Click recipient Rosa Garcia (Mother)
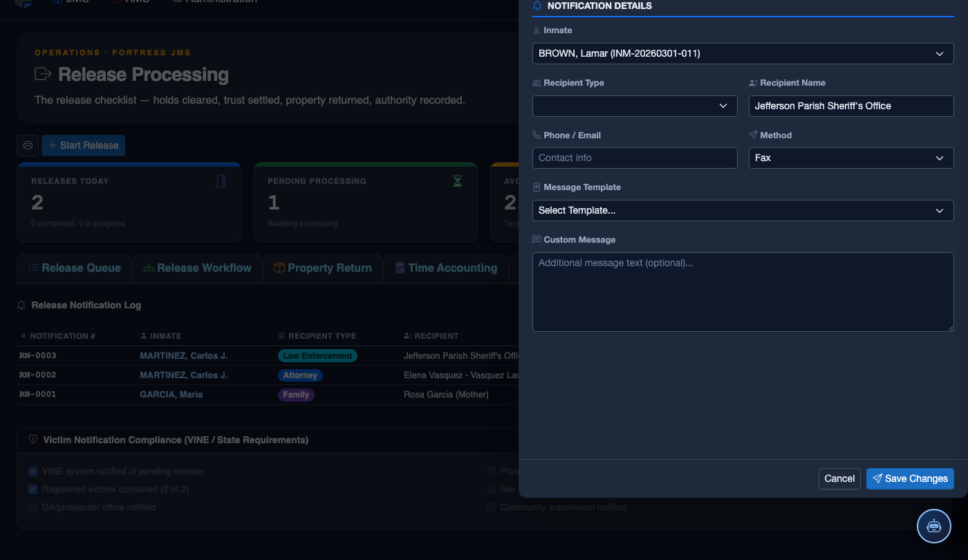This screenshot has height=560, width=968. click(446, 395)
